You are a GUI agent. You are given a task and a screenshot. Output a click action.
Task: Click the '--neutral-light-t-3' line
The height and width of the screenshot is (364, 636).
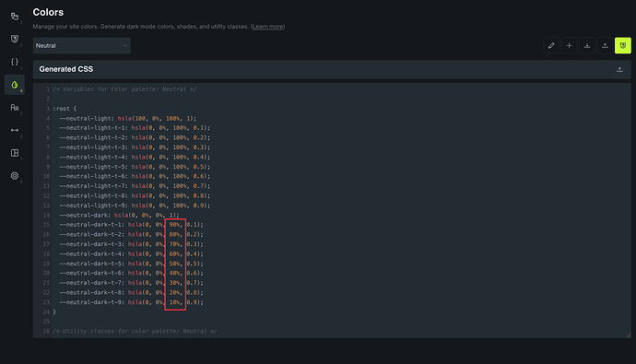135,147
